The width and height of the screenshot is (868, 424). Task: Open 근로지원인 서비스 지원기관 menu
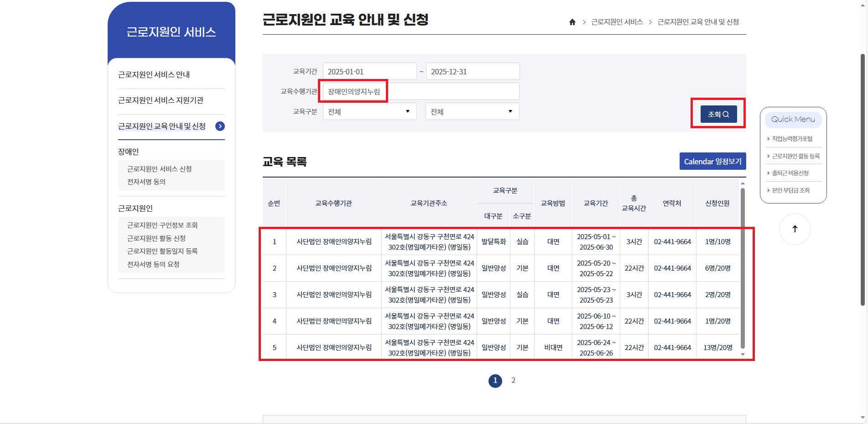[x=161, y=100]
